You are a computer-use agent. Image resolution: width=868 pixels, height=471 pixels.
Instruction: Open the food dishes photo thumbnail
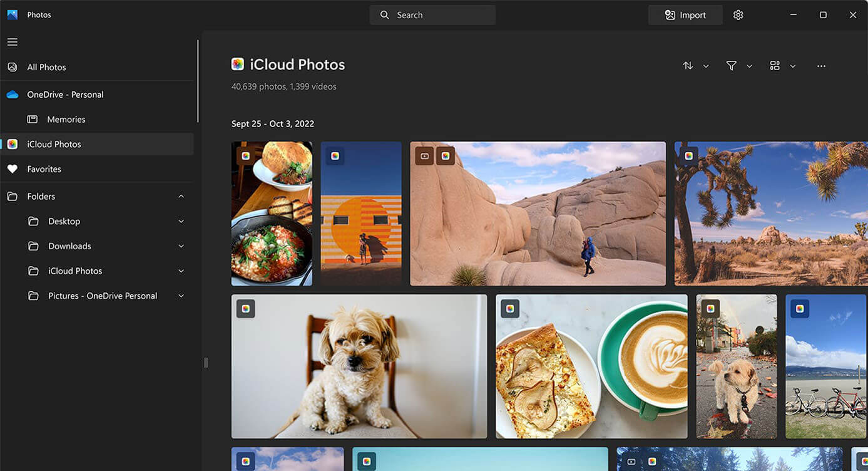(x=272, y=214)
